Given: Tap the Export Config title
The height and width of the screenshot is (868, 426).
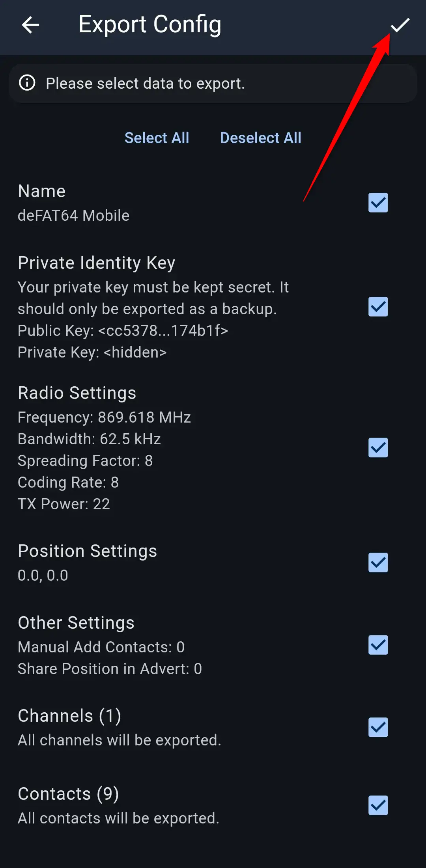Looking at the screenshot, I should point(149,24).
